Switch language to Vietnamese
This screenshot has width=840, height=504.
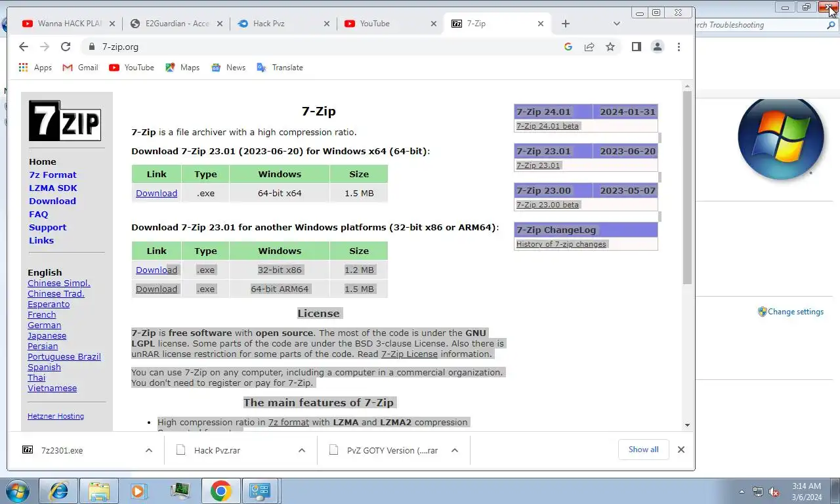52,388
